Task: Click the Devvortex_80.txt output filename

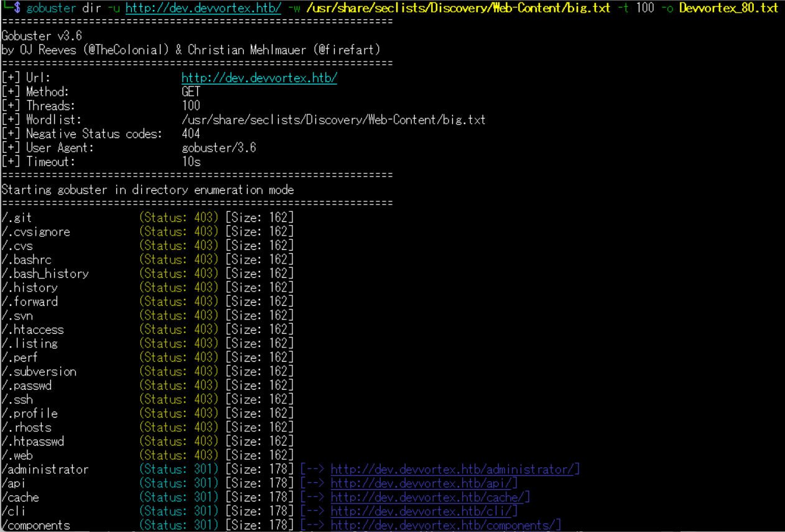Action: 728,8
